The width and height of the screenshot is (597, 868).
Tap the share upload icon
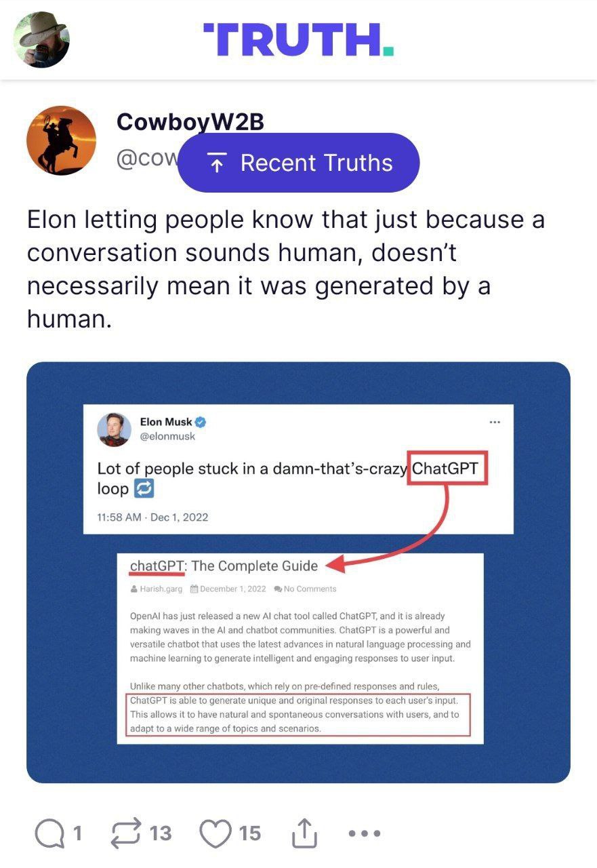click(x=304, y=833)
